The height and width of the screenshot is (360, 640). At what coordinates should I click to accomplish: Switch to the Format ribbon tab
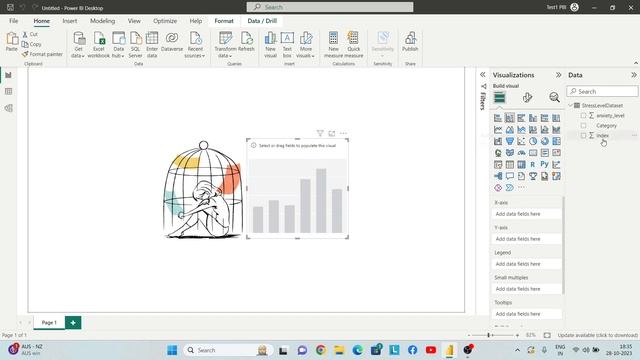[x=224, y=21]
